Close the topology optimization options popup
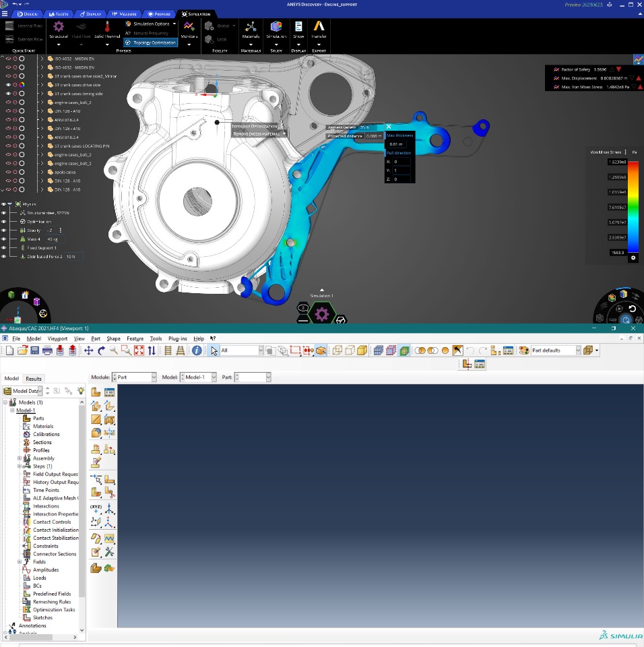Viewport: 644px width, 647px height. coord(389,127)
